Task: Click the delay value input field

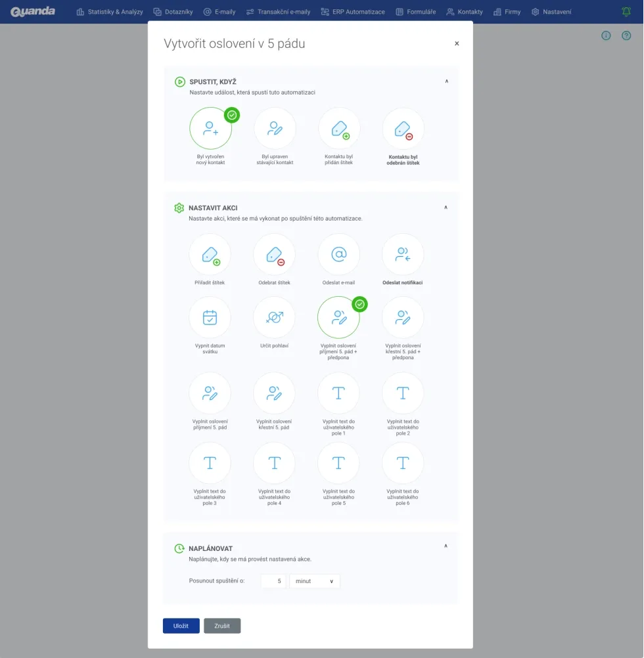Action: 273,581
